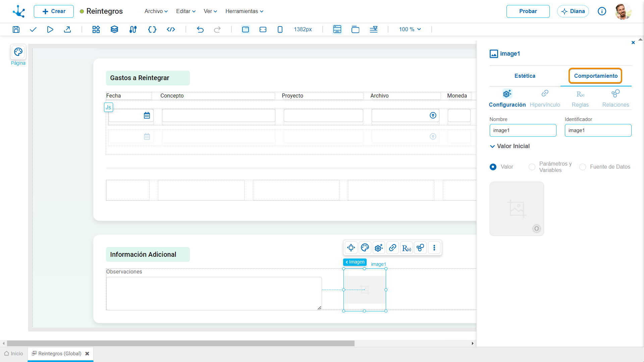The width and height of the screenshot is (644, 362).
Task: Click the hyperlink icon in floating toolbar
Action: tap(392, 248)
